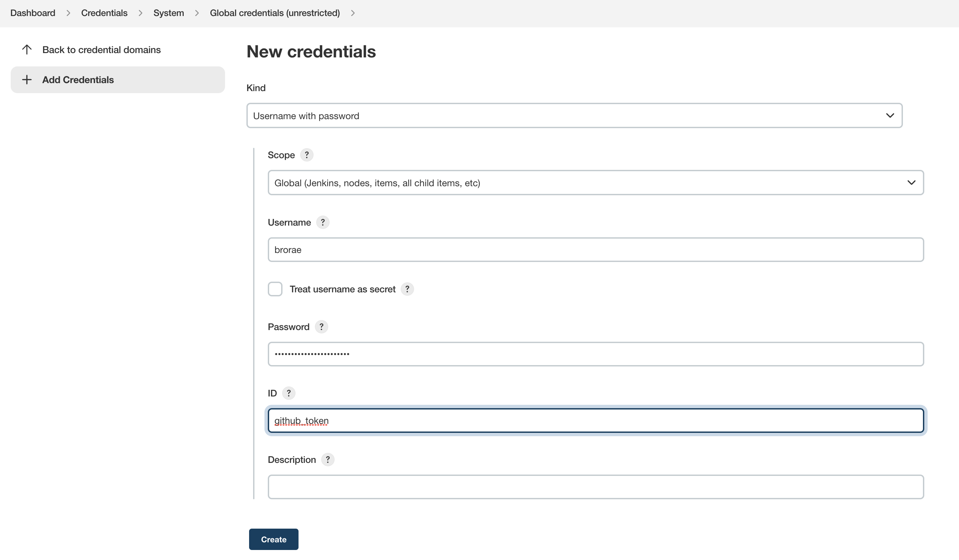Focus the Password input field
959x560 pixels.
(595, 354)
